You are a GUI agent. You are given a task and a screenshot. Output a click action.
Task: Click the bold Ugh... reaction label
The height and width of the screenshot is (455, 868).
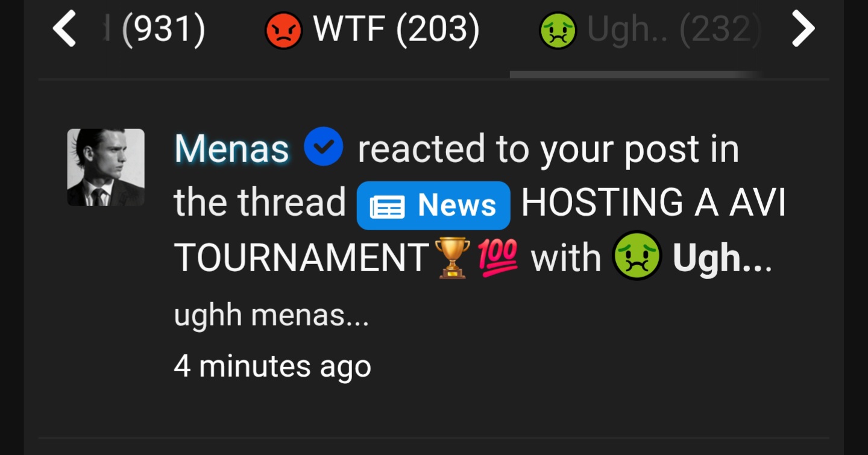(722, 259)
